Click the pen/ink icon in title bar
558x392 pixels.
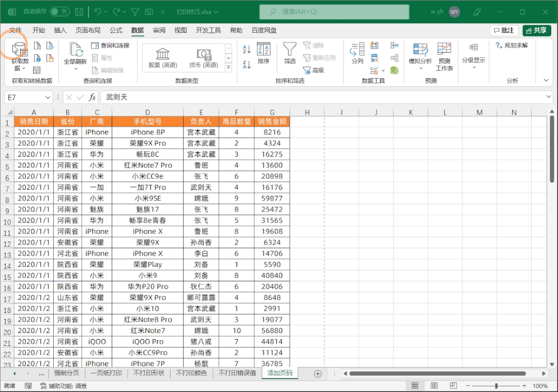click(x=477, y=12)
